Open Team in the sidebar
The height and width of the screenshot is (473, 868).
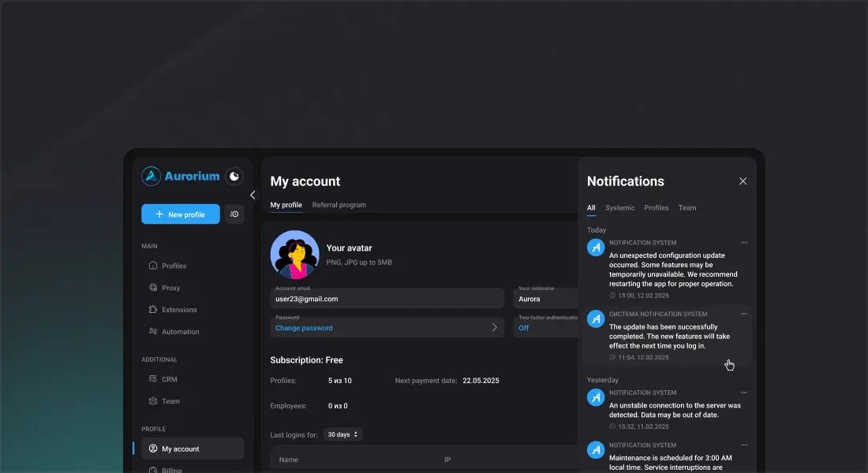click(x=170, y=401)
